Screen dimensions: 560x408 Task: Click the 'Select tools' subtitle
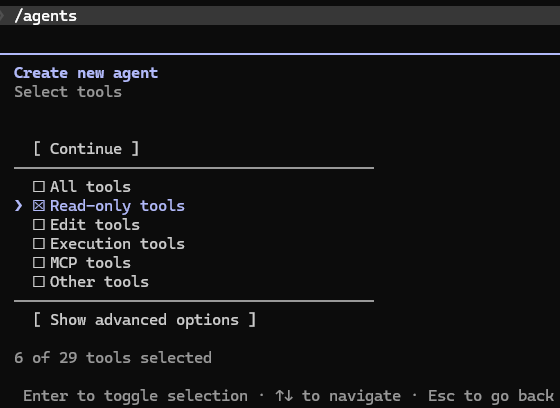(x=68, y=92)
